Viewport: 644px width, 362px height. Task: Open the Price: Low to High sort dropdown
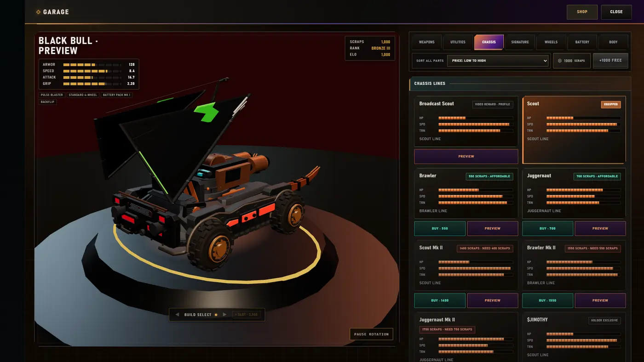point(498,61)
